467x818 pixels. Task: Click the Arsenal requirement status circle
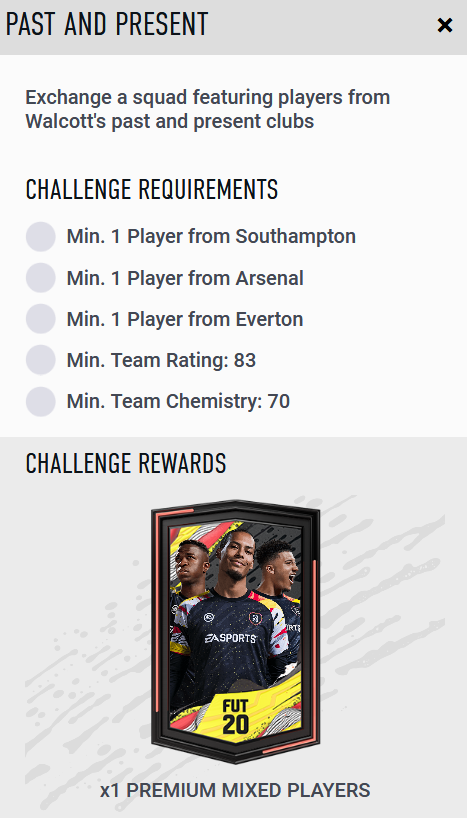(41, 278)
